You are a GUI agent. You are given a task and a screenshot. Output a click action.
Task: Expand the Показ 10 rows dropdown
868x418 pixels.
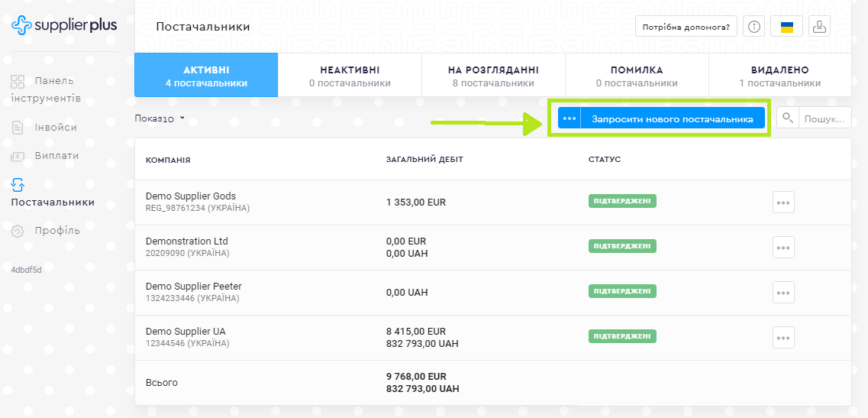coord(160,118)
